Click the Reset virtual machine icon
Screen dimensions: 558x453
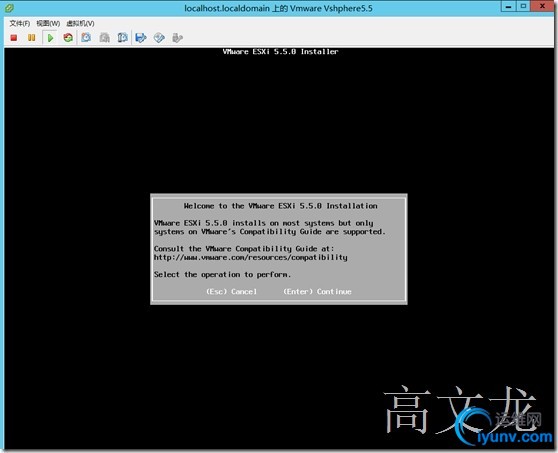pos(68,38)
